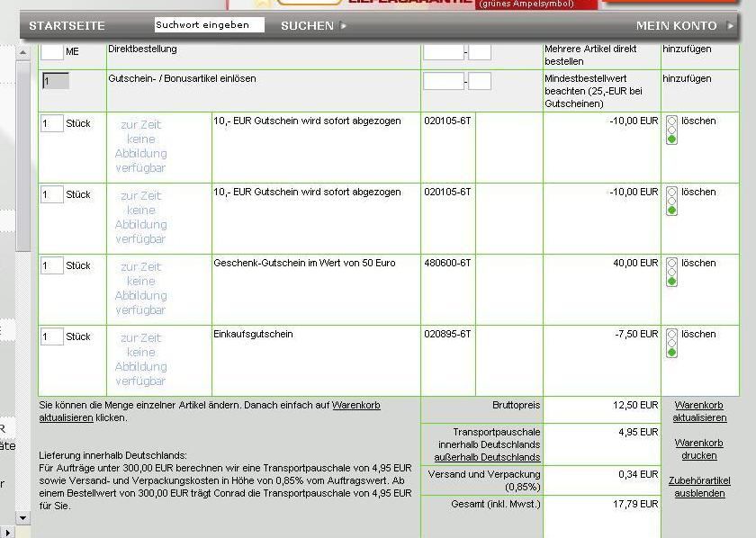This screenshot has width=756, height=538.
Task: Click availability traffic light of second 10,- EUR Gutschein
Action: (671, 201)
